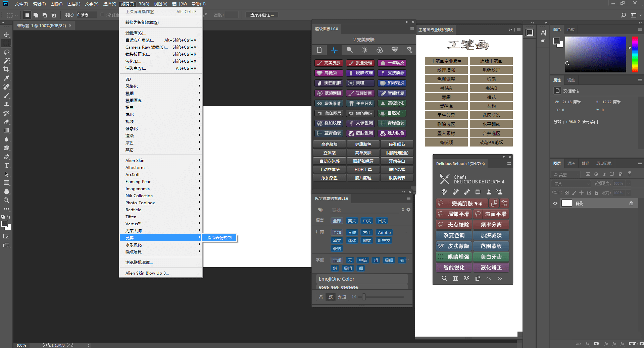Open the 液化 filter menu item
The image size is (644, 348).
tap(134, 61)
